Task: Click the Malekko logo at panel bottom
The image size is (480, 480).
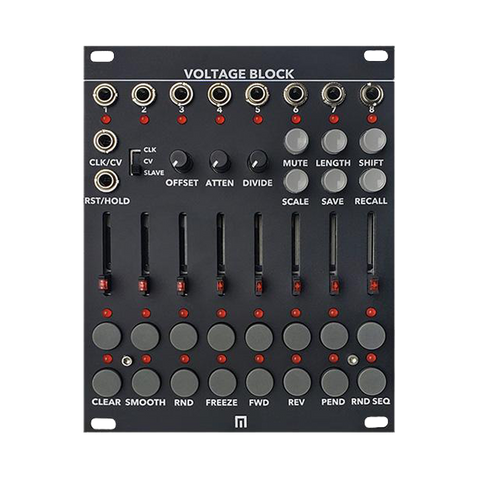Action: 241,422
